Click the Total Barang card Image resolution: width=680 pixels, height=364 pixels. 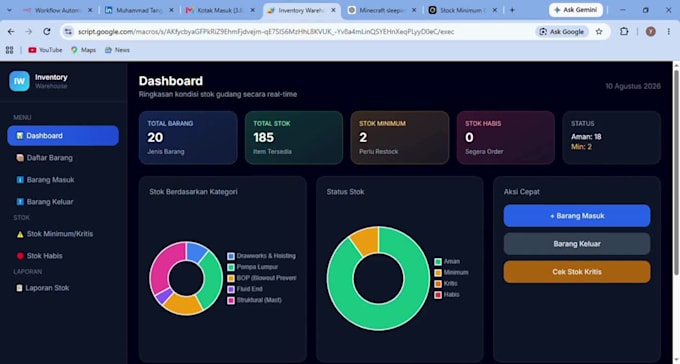point(188,138)
